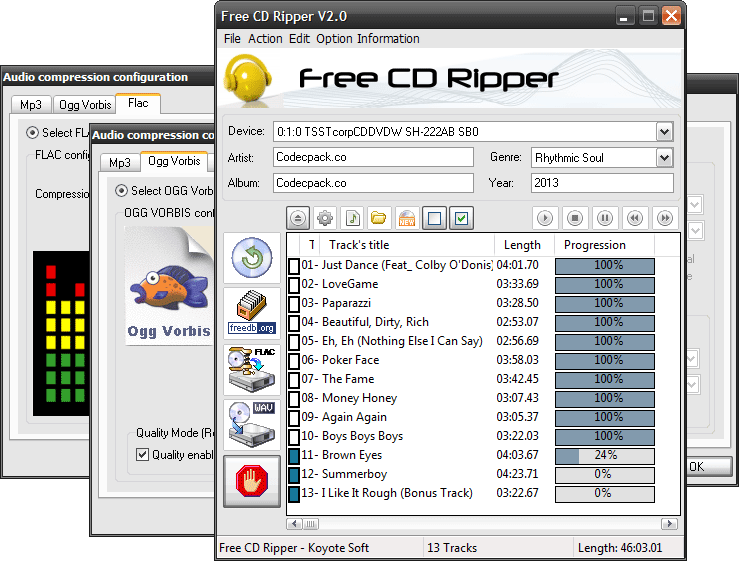This screenshot has height=561, width=739.
Task: Click the 24% progress bar for Brown Eyes
Action: (605, 456)
